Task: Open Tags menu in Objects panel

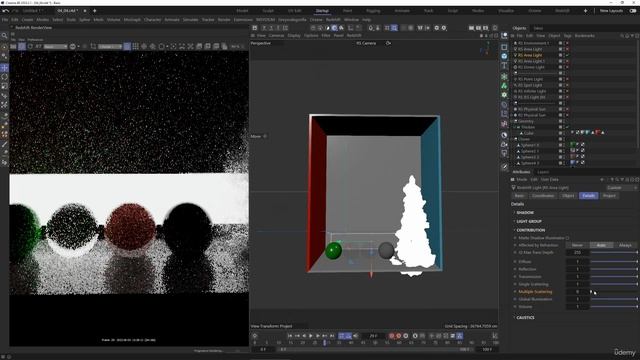Action: click(x=568, y=36)
